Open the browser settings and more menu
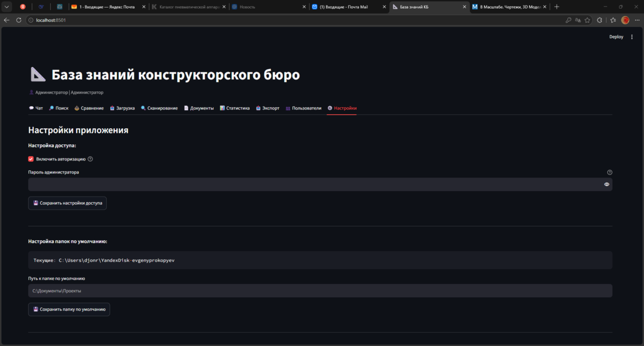This screenshot has height=346, width=644. [x=637, y=20]
